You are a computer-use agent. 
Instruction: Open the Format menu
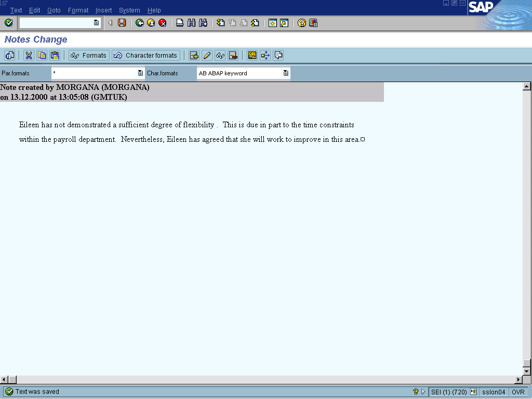78,10
